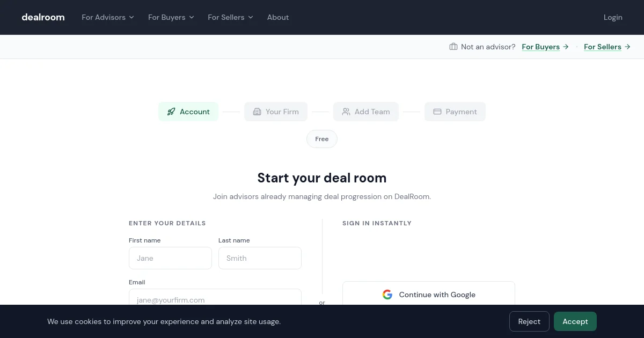Click the Join advisors already managing subtitle
The width and height of the screenshot is (644, 338).
(x=322, y=196)
